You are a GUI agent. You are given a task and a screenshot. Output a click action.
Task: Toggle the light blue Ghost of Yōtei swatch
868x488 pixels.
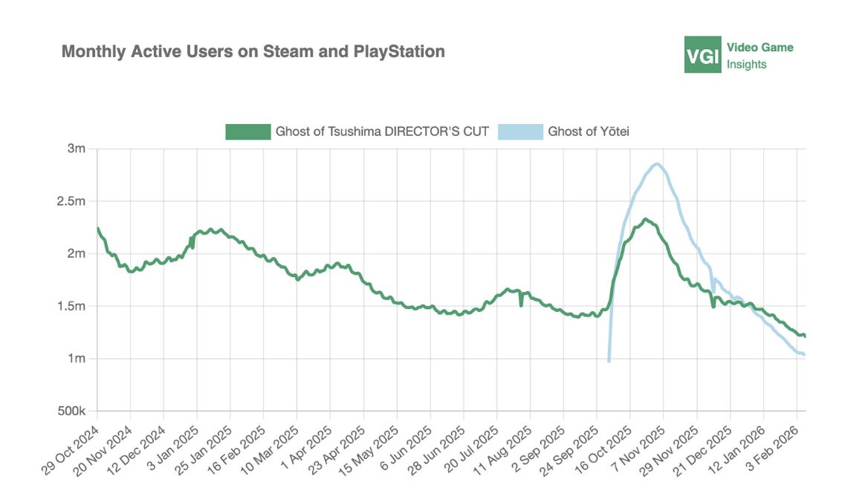pos(520,132)
